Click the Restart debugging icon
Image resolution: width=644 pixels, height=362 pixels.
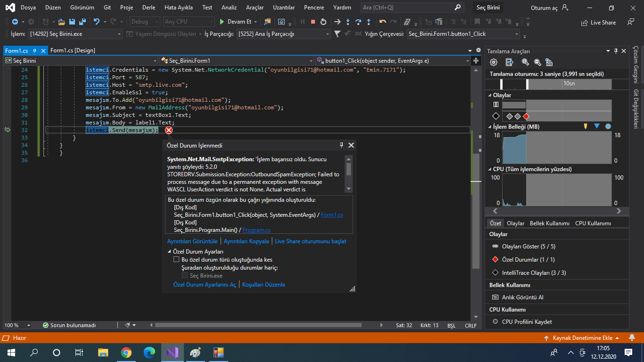coord(323,22)
